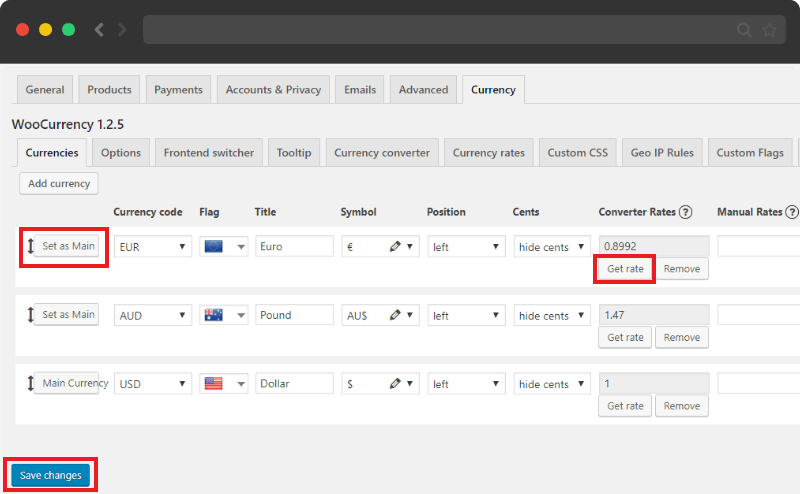The height and width of the screenshot is (494, 800).
Task: Click the drag handle icon for USD row
Action: pyautogui.click(x=30, y=383)
